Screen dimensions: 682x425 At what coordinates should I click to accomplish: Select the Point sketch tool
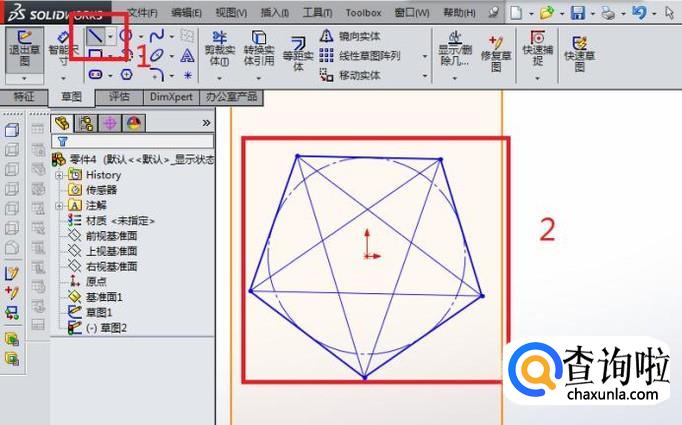[187, 75]
